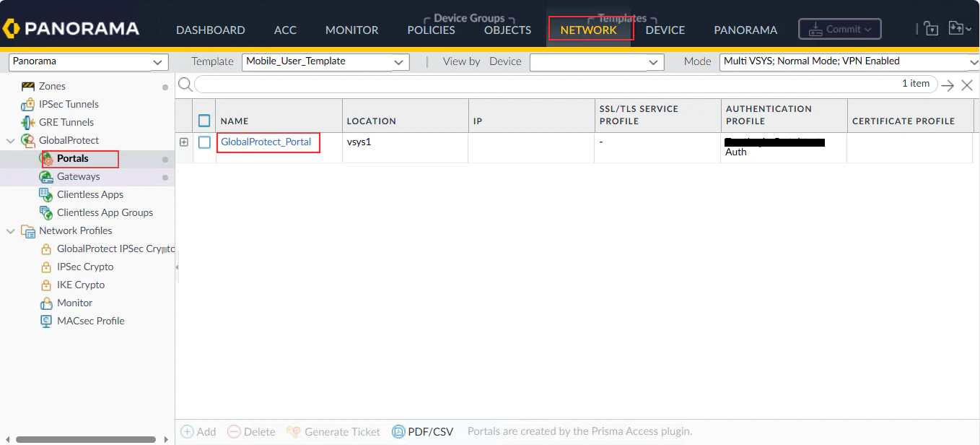The image size is (980, 445).
Task: Click the Clientless Apps icon
Action: tap(46, 194)
